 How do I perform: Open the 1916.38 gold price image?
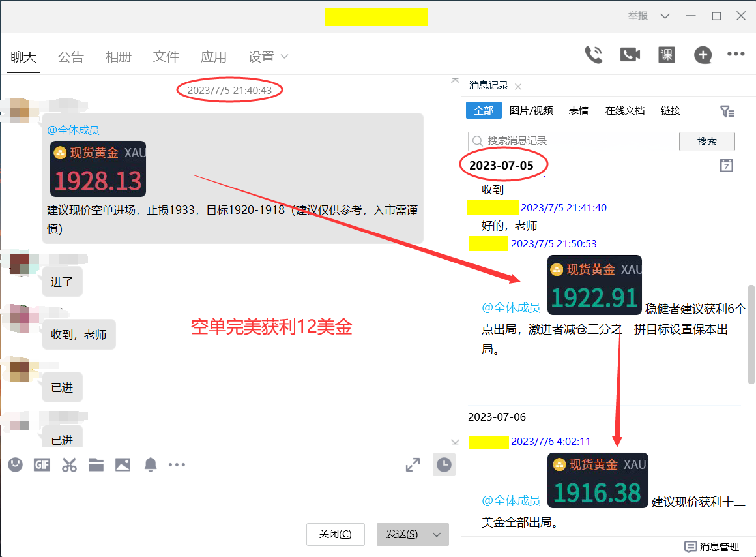pos(598,480)
